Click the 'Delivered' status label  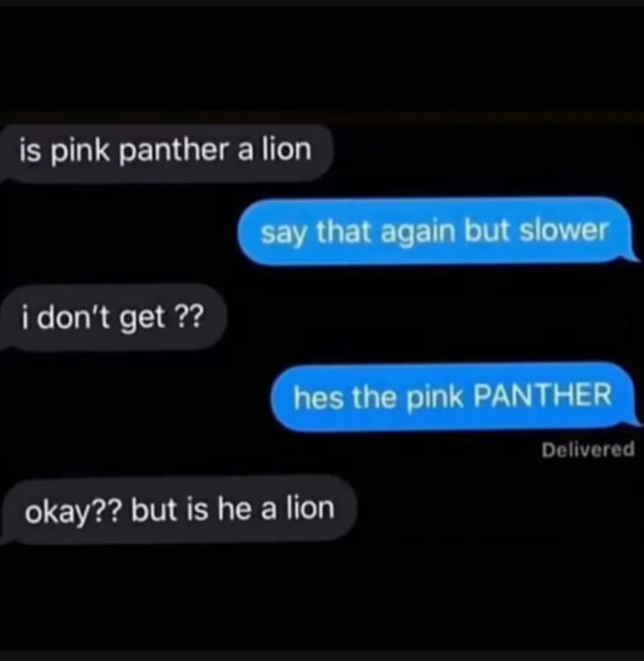(588, 449)
